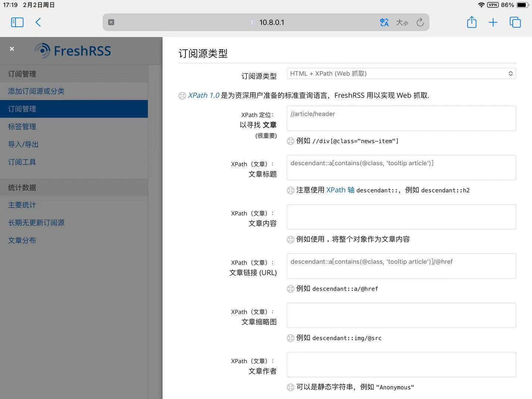Close the sidebar with the X icon

pyautogui.click(x=12, y=48)
